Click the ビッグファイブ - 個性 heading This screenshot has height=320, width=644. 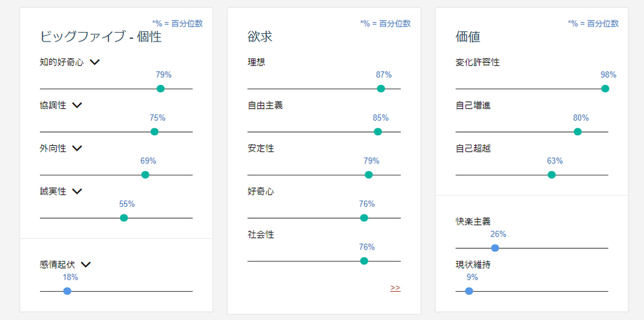tap(101, 37)
